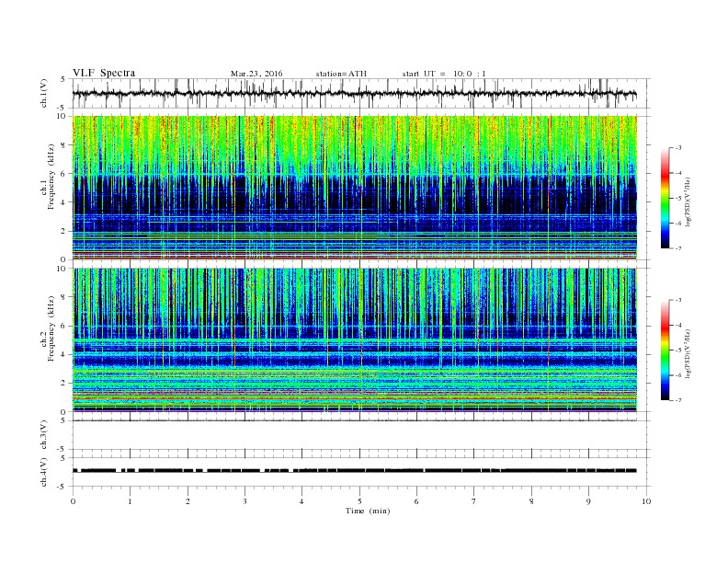Click the ch.2 spectrogram "2" kHz tick label
Viewport: 728px width, 563px height.
[x=64, y=383]
